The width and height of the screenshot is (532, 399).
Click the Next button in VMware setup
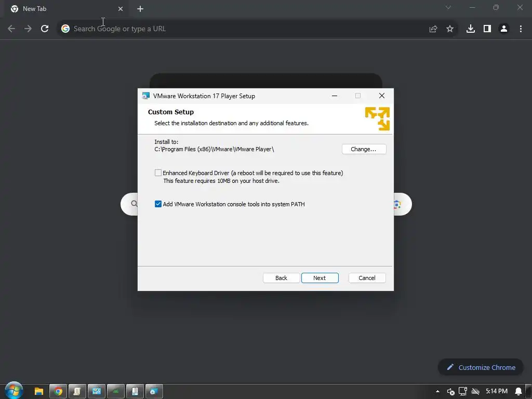(320, 278)
